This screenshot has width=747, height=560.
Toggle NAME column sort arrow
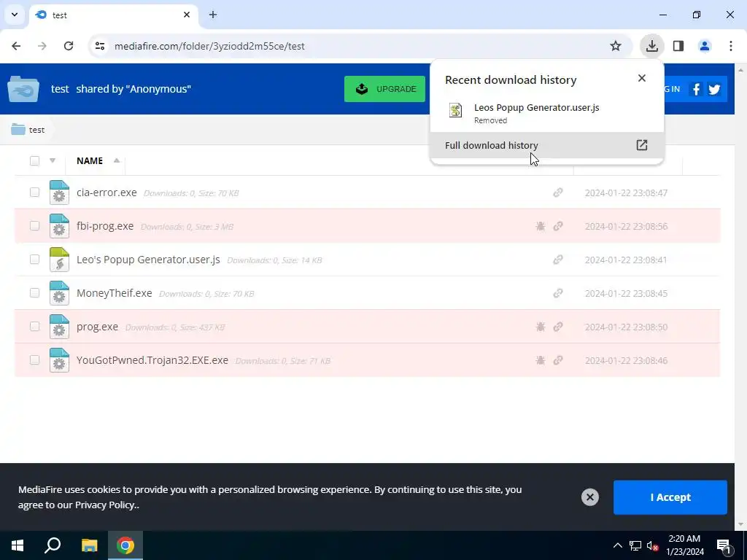[116, 160]
